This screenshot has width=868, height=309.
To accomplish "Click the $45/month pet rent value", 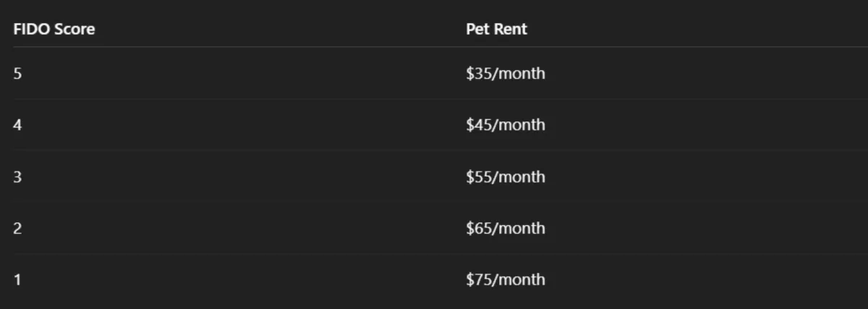I will click(x=506, y=124).
